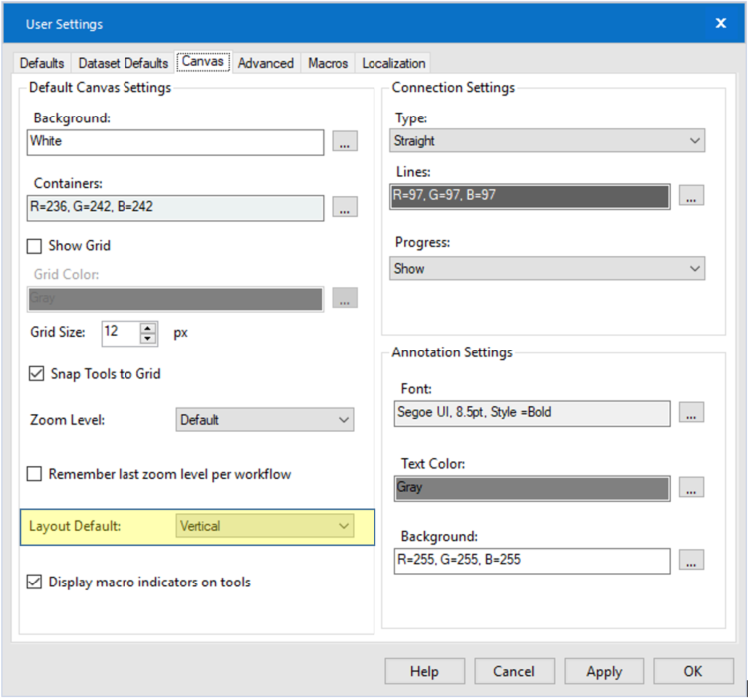The image size is (748, 700).
Task: Toggle Display macro indicators on tools
Action: (x=34, y=582)
